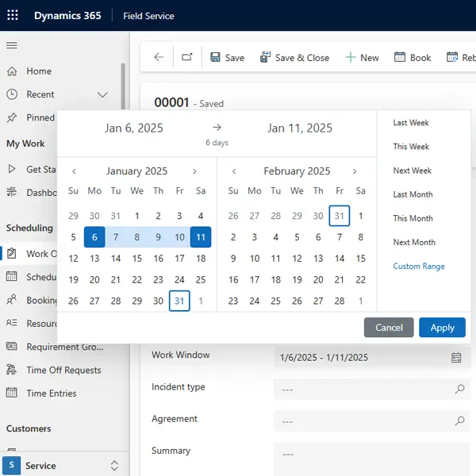476x476 pixels.
Task: Select This Month preset range
Action: 413,218
